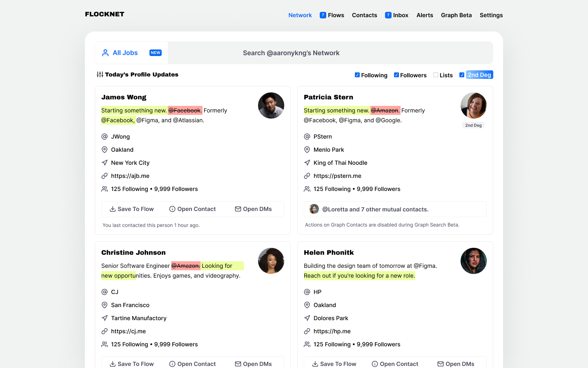Image resolution: width=588 pixels, height=368 pixels.
Task: Click @Loretta and 7 other mutual contacts
Action: coord(375,209)
